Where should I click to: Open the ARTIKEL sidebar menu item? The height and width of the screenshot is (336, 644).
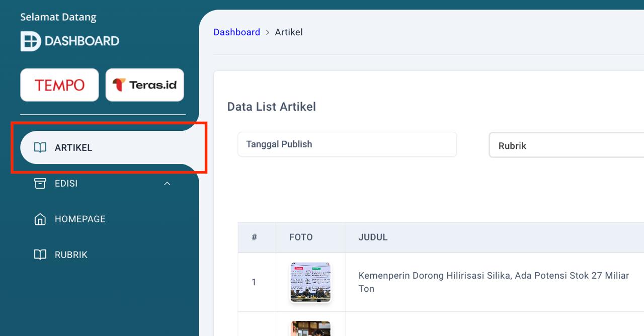pyautogui.click(x=73, y=147)
